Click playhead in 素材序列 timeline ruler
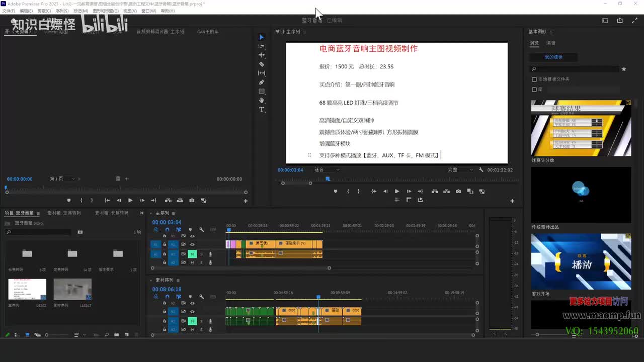The height and width of the screenshot is (362, 644). pos(318,298)
